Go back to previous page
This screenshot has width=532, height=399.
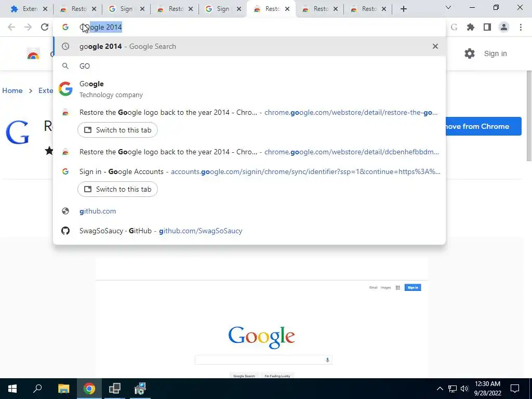click(x=11, y=27)
